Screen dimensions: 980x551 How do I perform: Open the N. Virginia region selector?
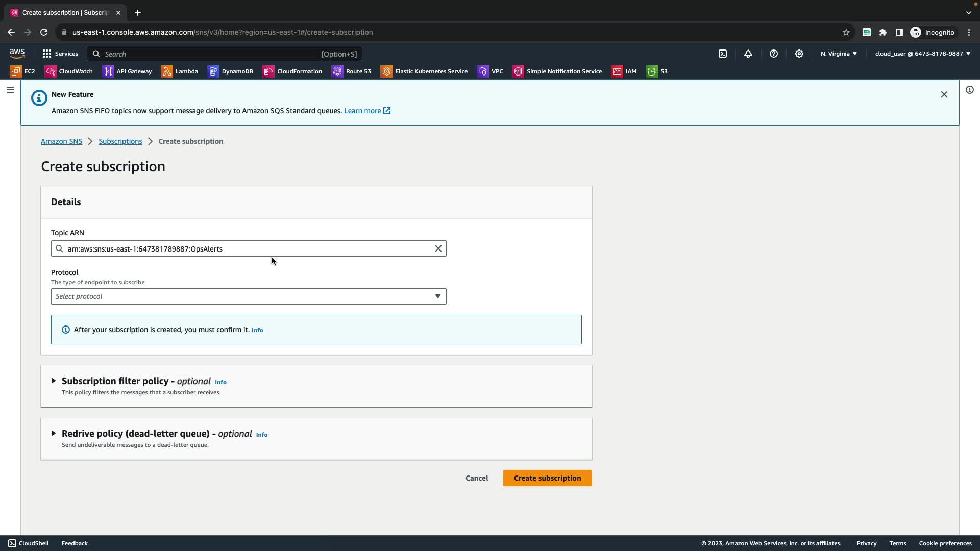coord(839,54)
